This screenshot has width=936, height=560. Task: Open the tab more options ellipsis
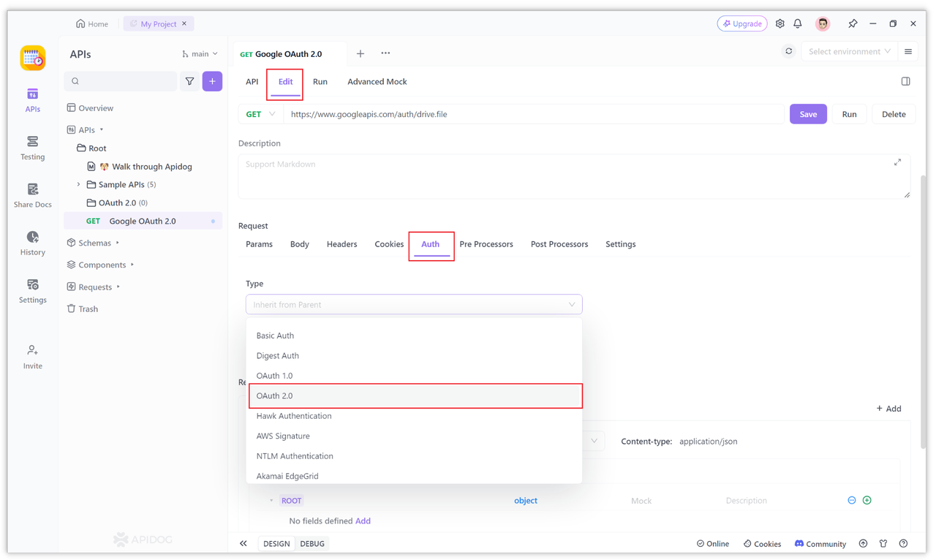tap(385, 53)
